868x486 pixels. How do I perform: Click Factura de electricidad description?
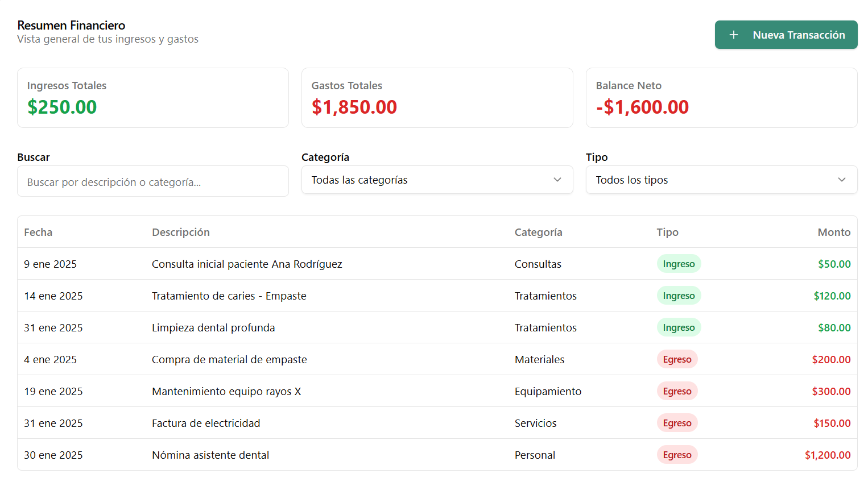point(206,423)
